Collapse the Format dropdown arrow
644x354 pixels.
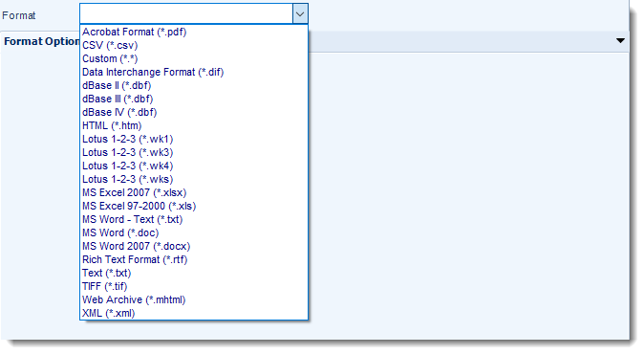300,14
